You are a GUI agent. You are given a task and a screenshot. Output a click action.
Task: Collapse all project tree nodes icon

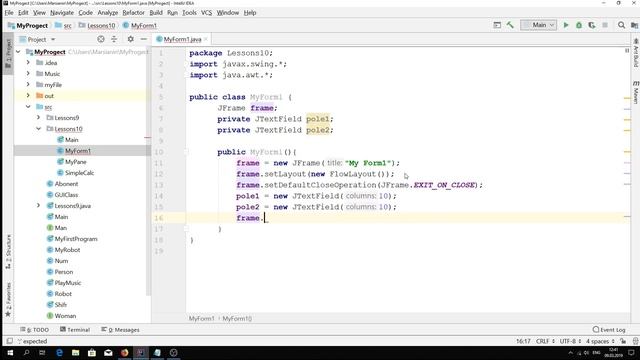[114, 39]
